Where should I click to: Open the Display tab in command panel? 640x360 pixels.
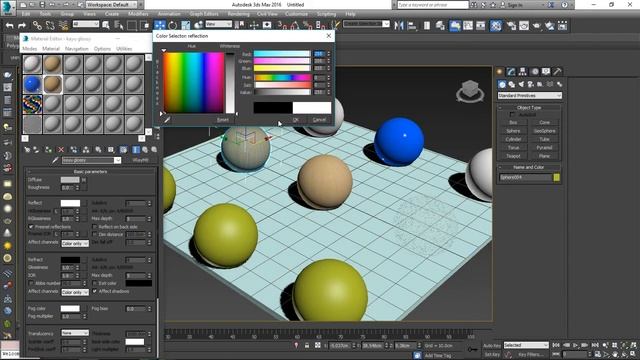pos(546,71)
